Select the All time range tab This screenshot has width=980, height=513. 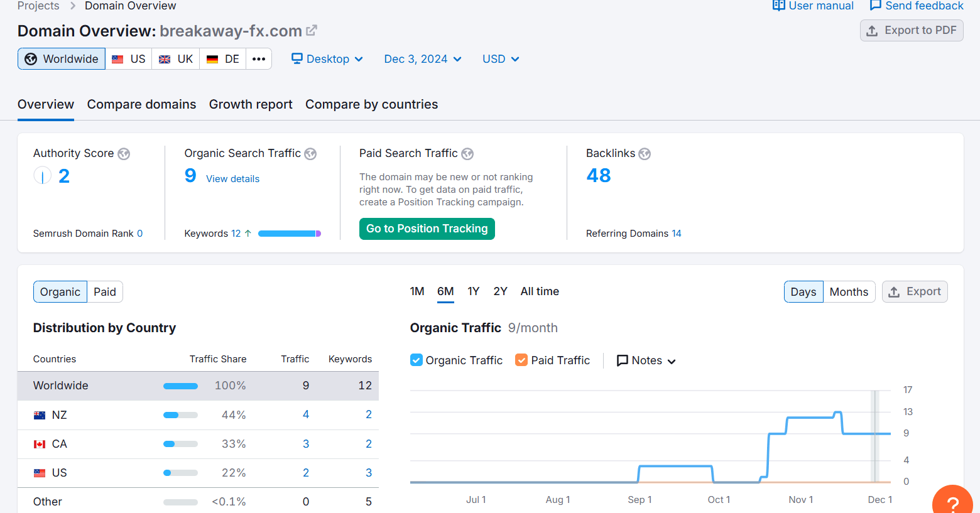pyautogui.click(x=540, y=291)
